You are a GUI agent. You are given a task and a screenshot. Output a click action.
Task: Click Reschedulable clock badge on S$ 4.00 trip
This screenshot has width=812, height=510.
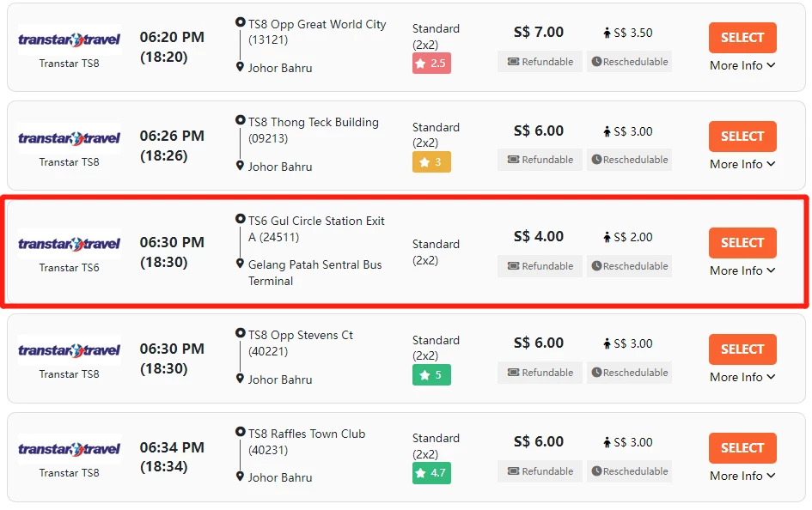[x=629, y=266]
